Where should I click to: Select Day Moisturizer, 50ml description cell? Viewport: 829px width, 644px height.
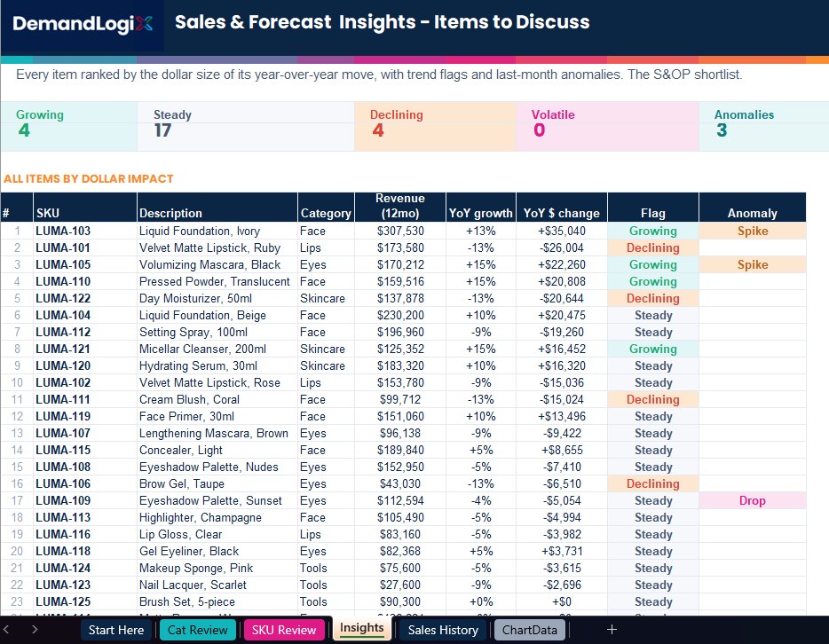[x=217, y=298]
